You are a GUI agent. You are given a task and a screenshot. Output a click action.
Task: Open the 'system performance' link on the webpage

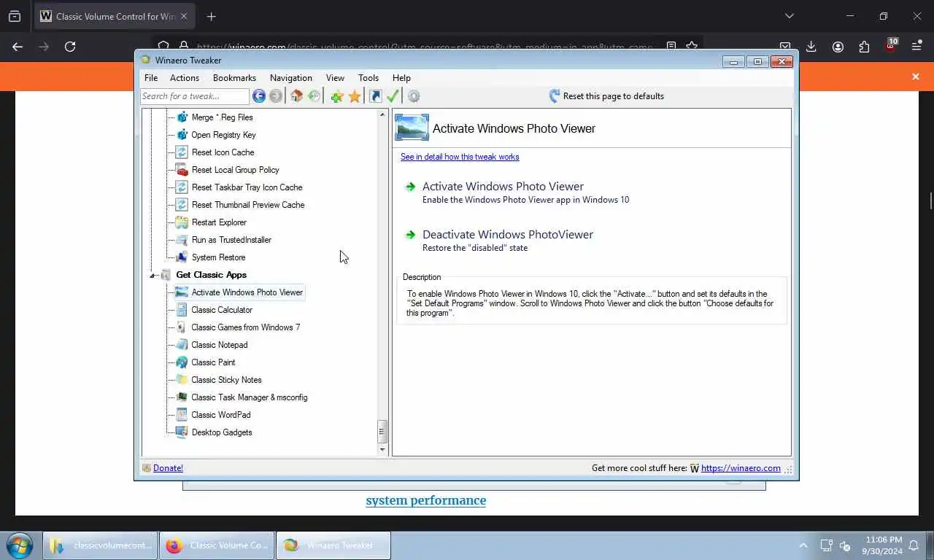coord(426,500)
